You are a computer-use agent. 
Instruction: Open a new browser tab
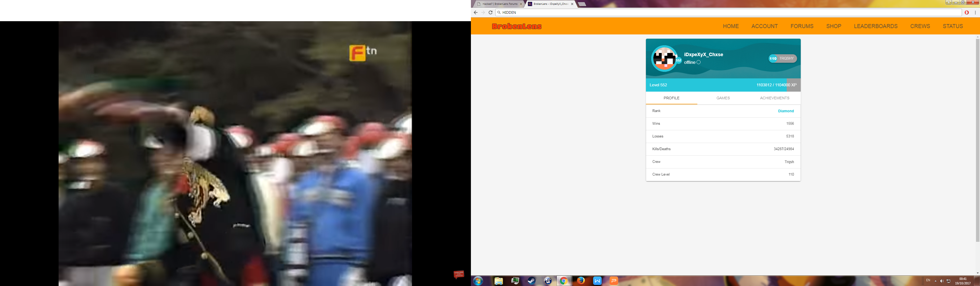[582, 4]
